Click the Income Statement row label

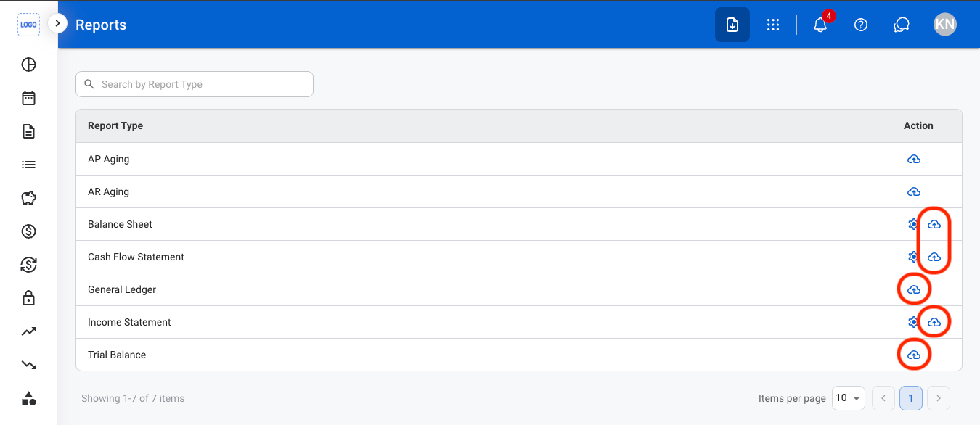129,322
